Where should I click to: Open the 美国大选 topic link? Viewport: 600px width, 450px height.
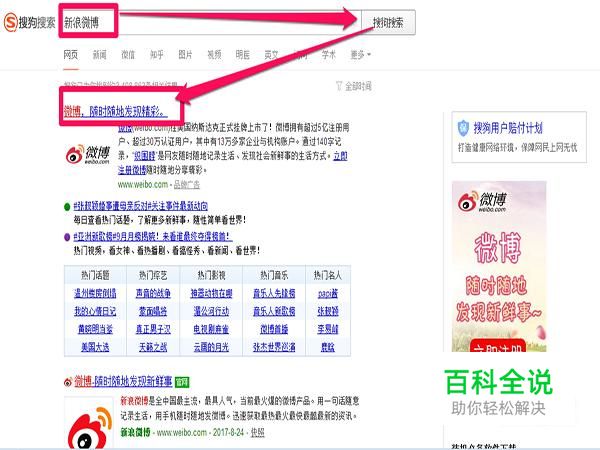[95, 347]
